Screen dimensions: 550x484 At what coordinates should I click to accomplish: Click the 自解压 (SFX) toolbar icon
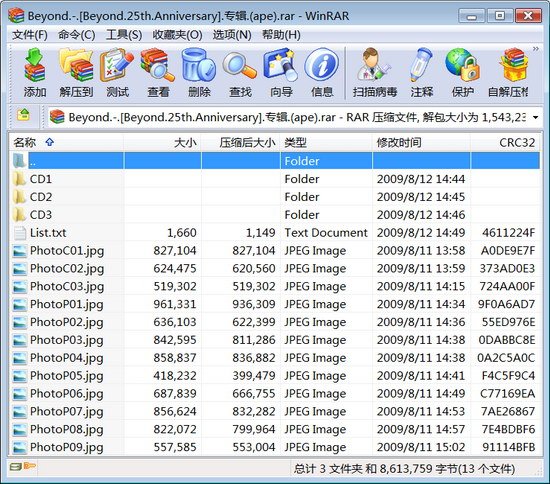click(x=514, y=66)
